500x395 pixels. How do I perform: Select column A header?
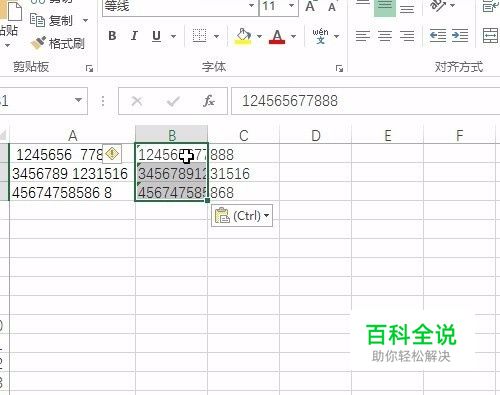[x=72, y=135]
